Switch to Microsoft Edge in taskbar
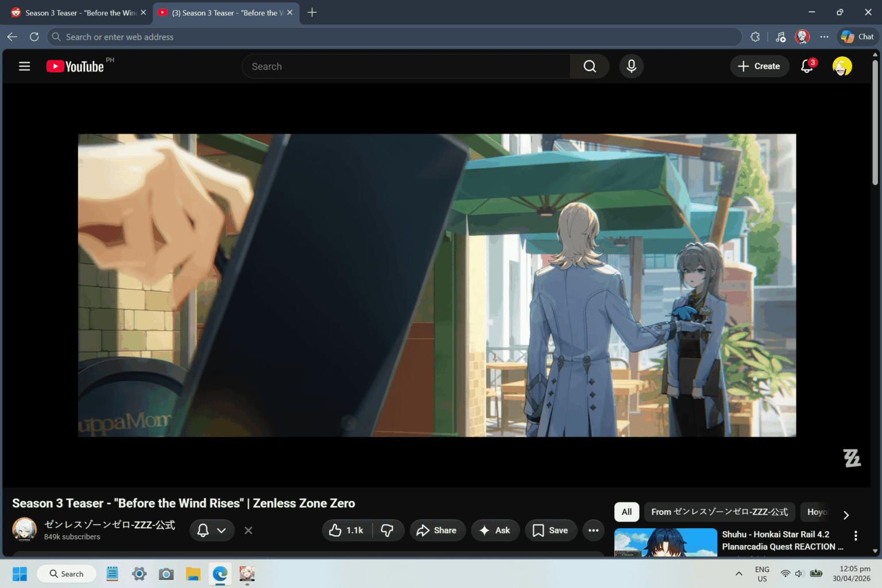882x588 pixels. (220, 574)
